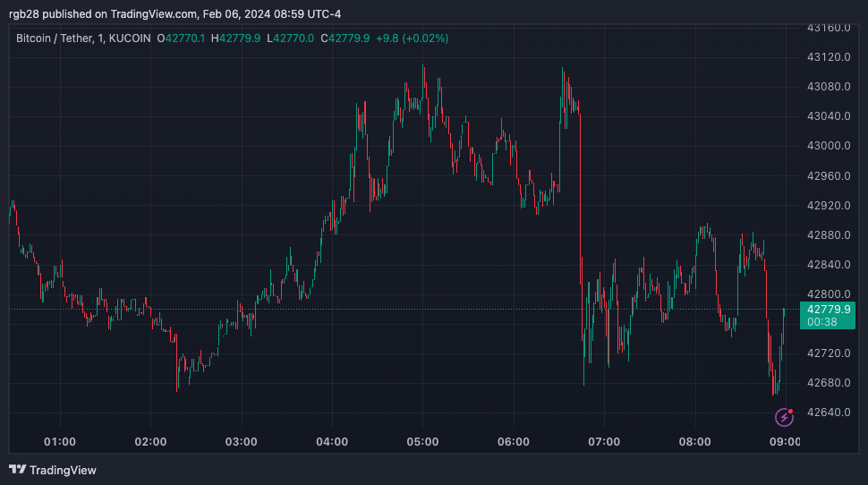Click the TradingView logo
Image resolution: width=868 pixels, height=485 pixels.
coord(53,470)
